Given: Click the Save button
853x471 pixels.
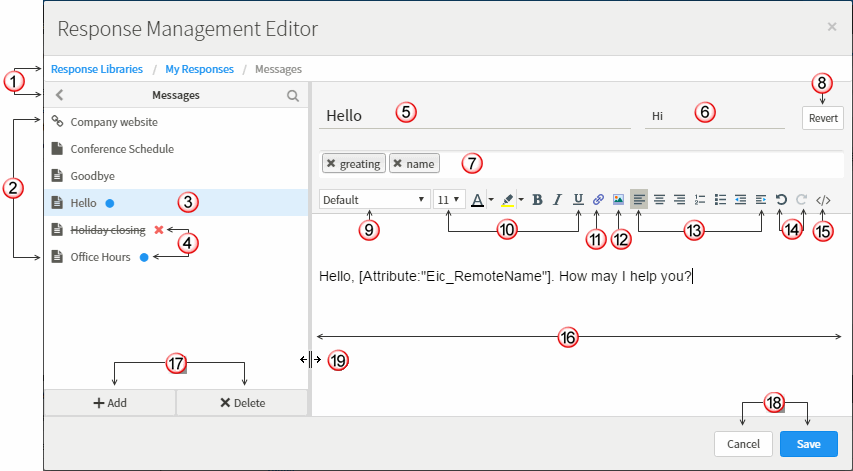Looking at the screenshot, I should [x=808, y=444].
